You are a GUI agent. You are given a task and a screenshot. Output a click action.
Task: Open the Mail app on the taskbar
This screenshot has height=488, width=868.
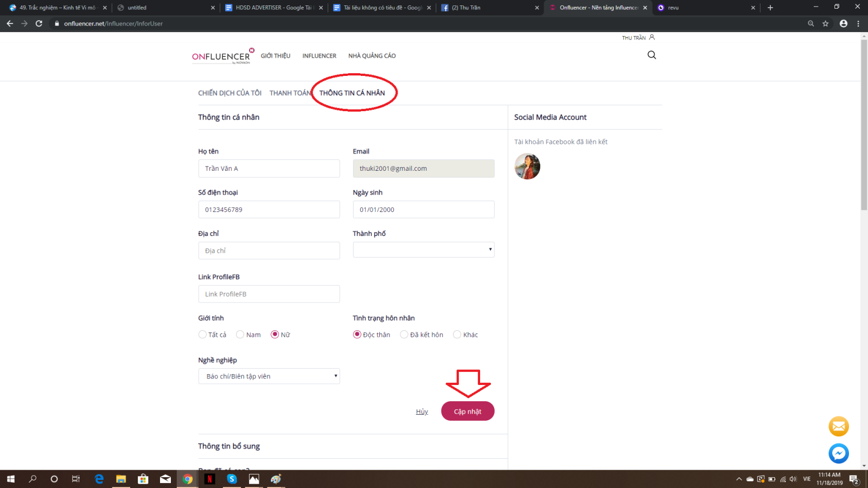tap(165, 479)
